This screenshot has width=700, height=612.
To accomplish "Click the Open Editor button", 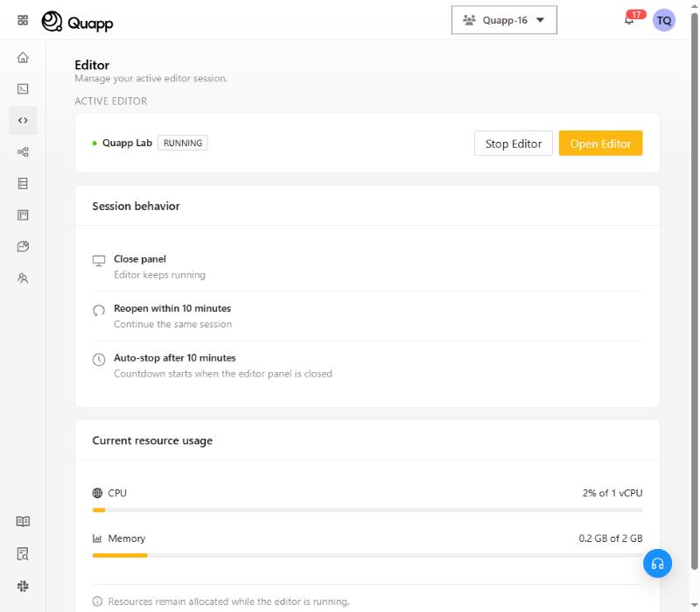I will pos(600,144).
